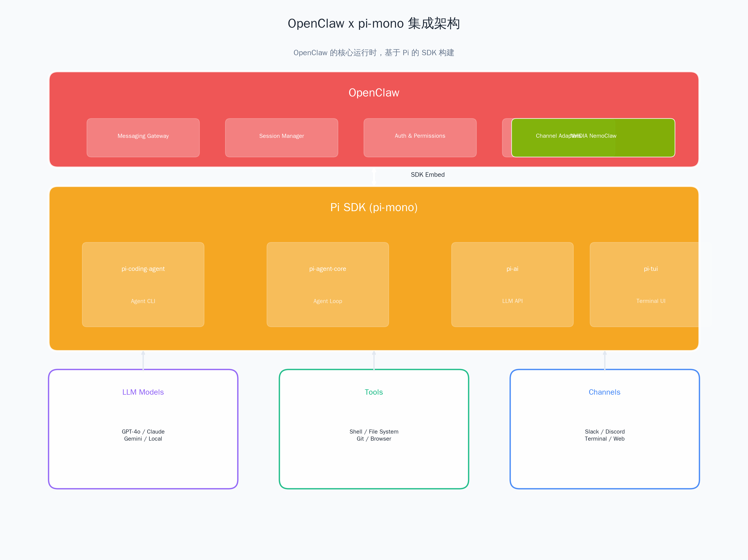Click the Channels heading
748x560 pixels.
pos(604,392)
